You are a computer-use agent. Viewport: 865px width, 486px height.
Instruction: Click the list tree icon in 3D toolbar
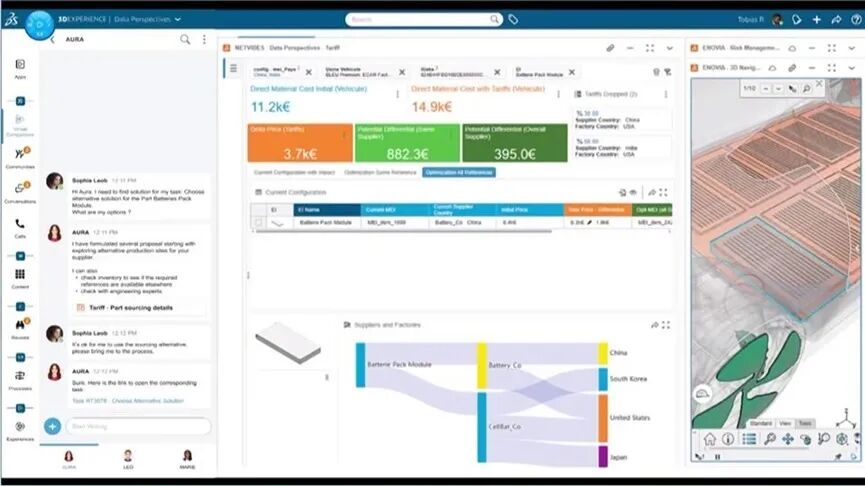[x=749, y=439]
